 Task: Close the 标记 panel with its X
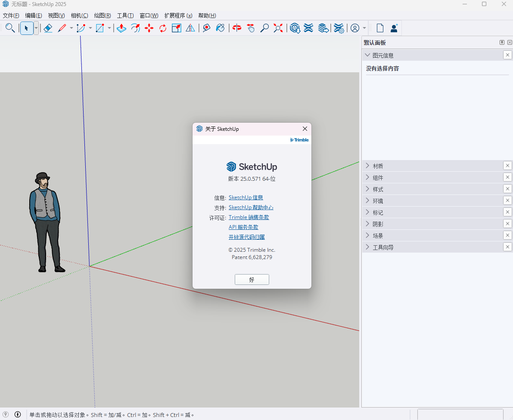(x=507, y=212)
